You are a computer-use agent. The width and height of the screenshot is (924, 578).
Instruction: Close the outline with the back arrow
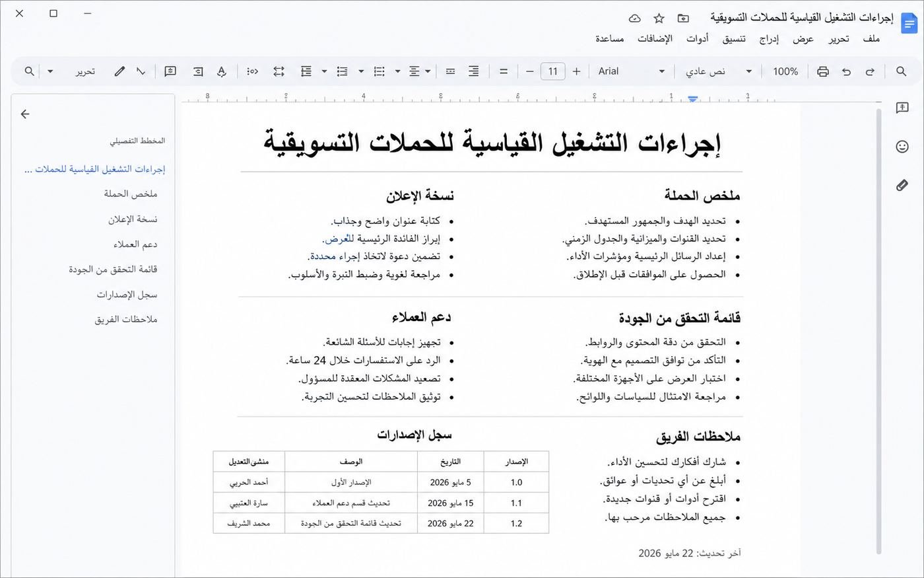tap(25, 114)
